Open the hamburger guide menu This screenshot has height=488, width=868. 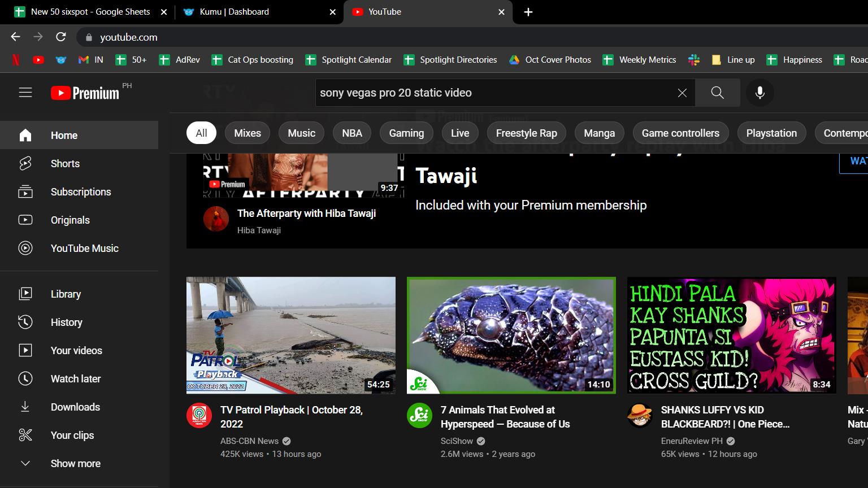coord(25,93)
